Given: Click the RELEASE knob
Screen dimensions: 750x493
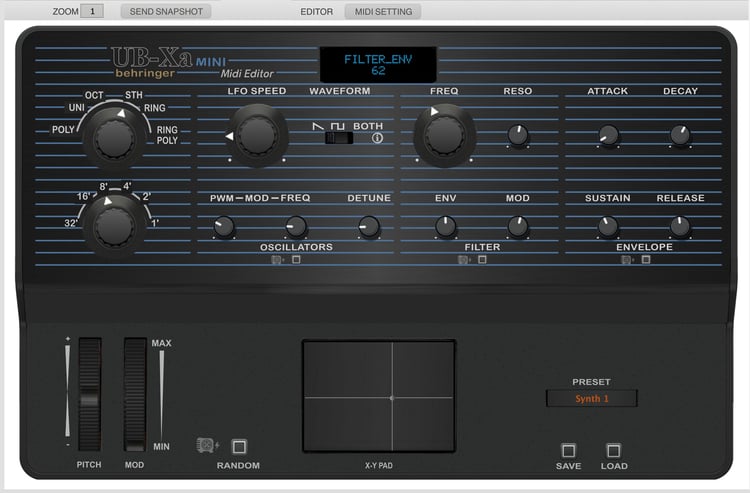Looking at the screenshot, I should (x=680, y=226).
